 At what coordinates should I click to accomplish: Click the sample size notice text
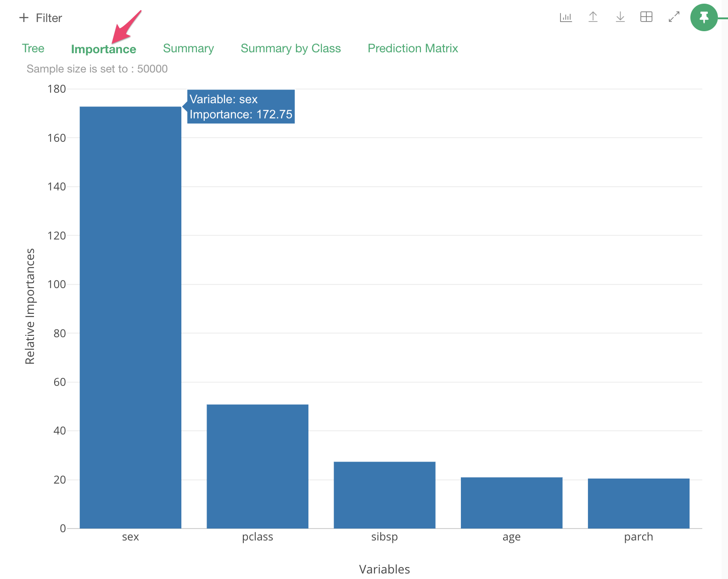click(x=97, y=69)
